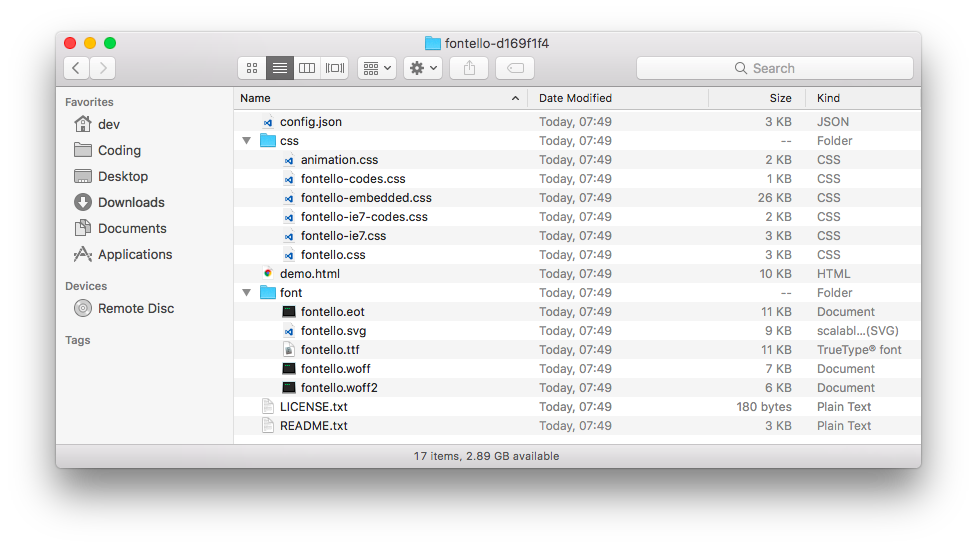Screen dimensions: 977x548
Task: Collapse the css folder disclosure triangle
Action: pyautogui.click(x=247, y=141)
